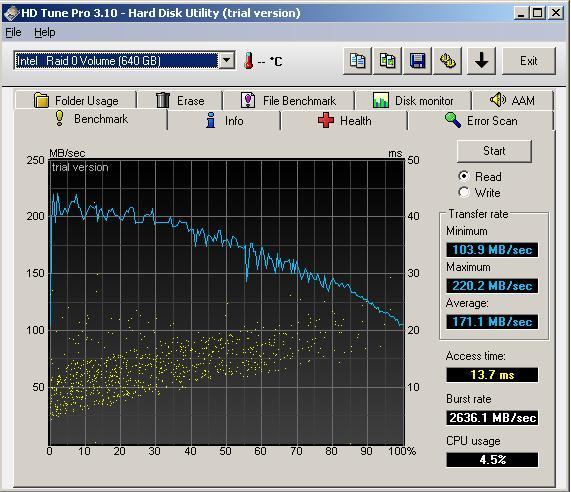Open the File menu

[13, 32]
